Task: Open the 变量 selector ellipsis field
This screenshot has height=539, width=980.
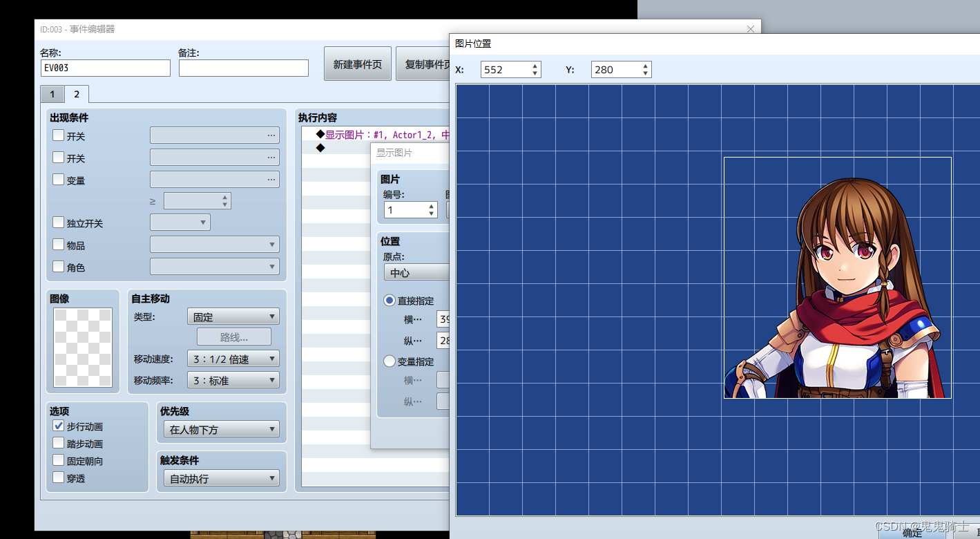Action: tap(215, 180)
